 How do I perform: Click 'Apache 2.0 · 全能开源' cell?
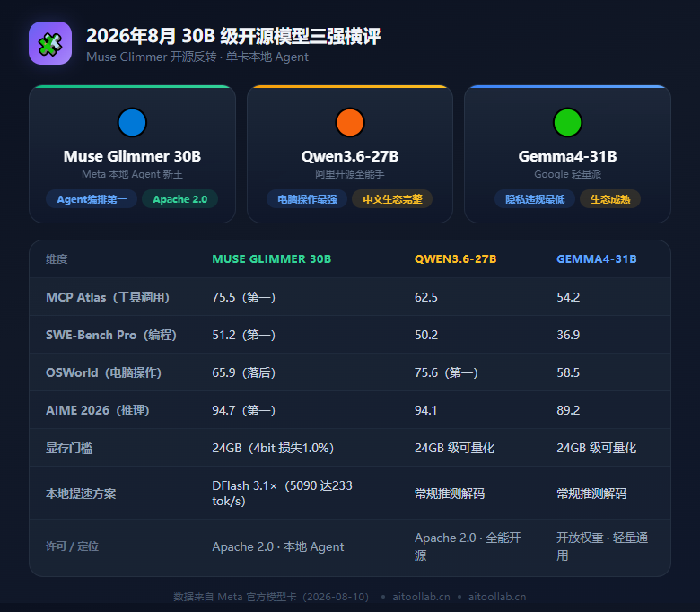(468, 546)
